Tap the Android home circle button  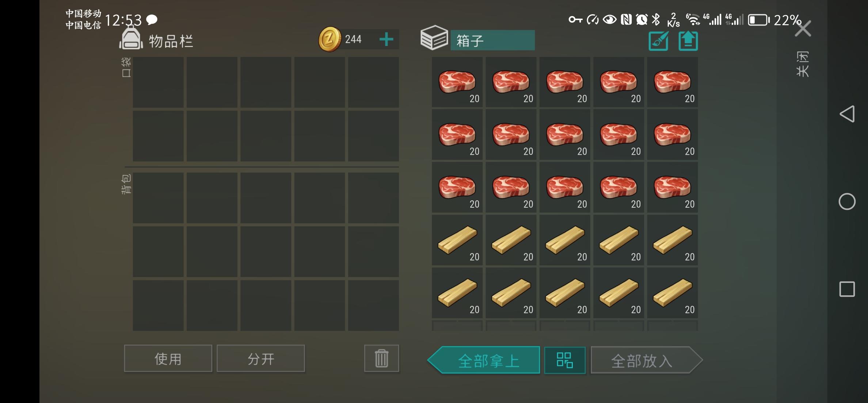pos(847,201)
